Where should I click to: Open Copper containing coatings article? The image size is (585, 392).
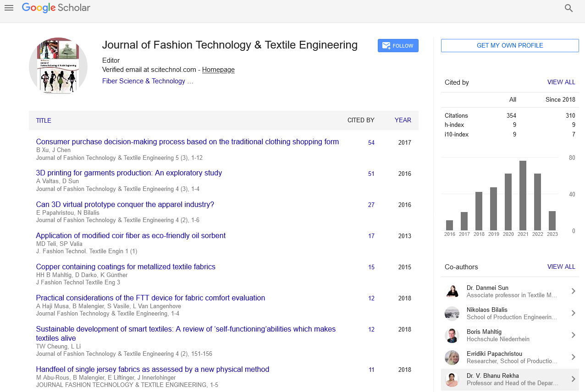point(126,267)
